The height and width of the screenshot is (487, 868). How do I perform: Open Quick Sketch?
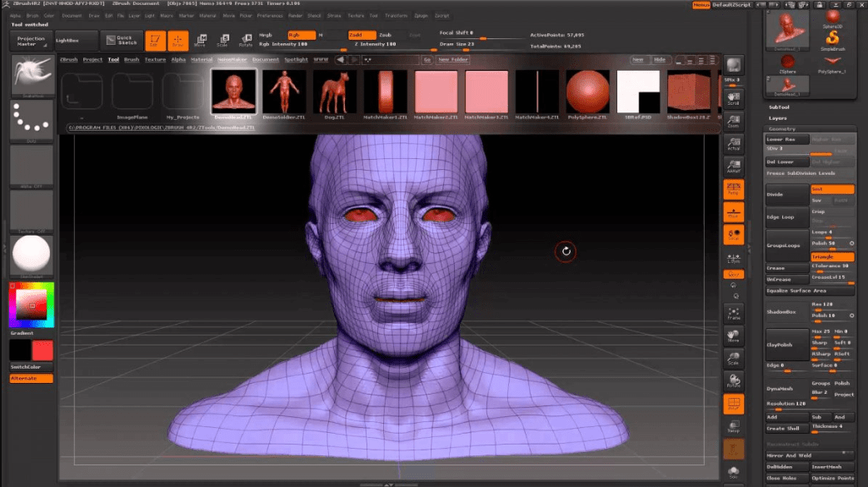pyautogui.click(x=122, y=40)
